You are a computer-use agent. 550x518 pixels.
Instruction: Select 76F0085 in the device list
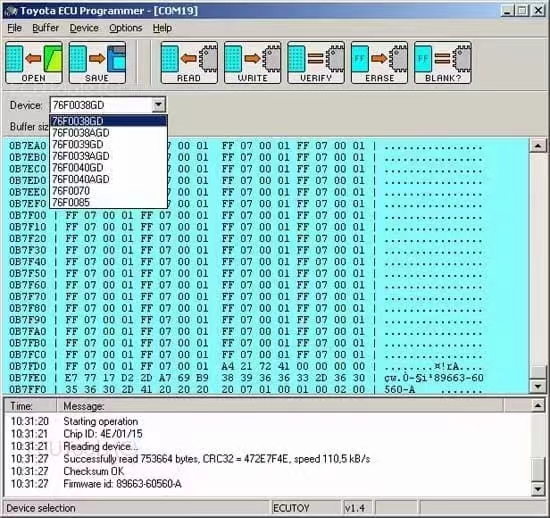pyautogui.click(x=108, y=202)
